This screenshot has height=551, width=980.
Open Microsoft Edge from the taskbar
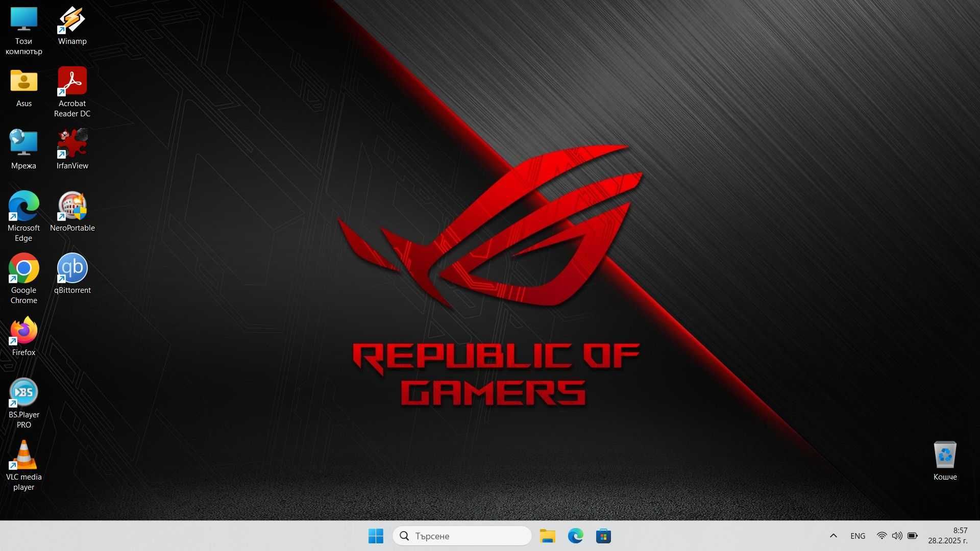pos(575,536)
